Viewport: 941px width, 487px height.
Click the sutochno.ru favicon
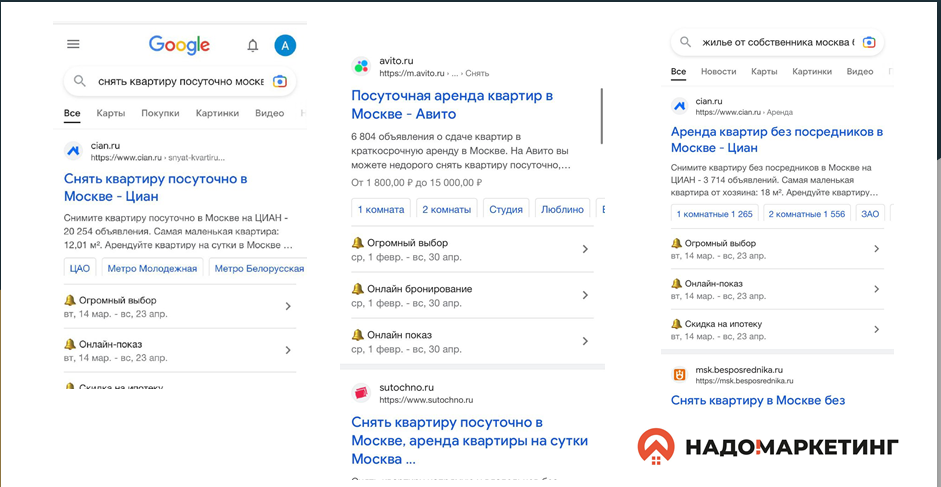pyautogui.click(x=361, y=393)
